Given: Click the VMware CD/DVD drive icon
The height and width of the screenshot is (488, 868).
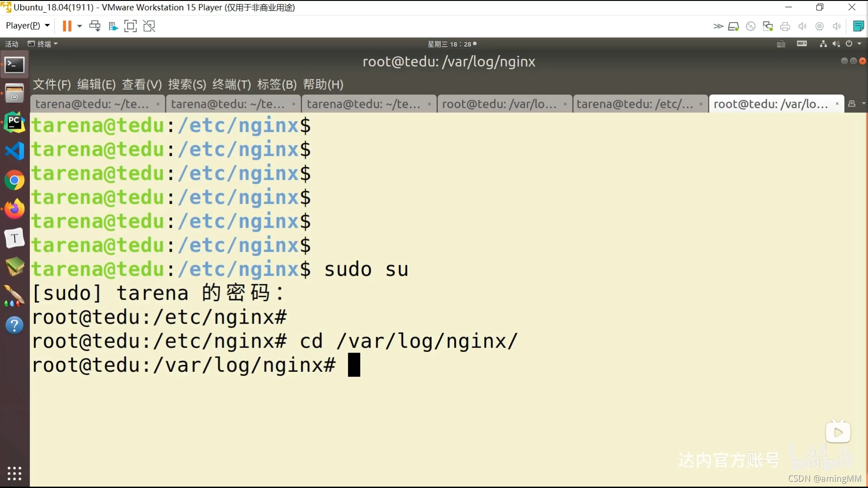Looking at the screenshot, I should tap(751, 26).
